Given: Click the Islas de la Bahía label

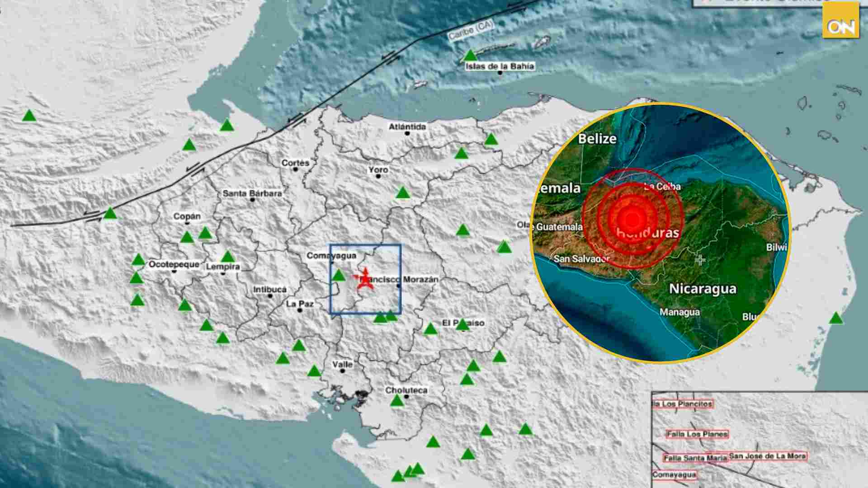Looking at the screenshot, I should coord(500,66).
